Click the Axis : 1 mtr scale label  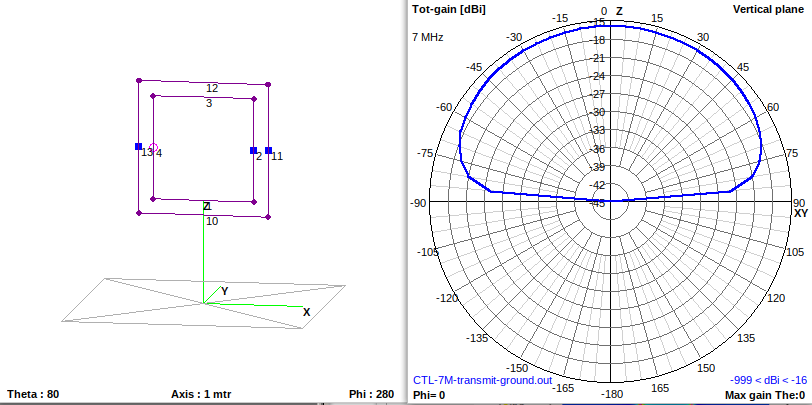[202, 394]
